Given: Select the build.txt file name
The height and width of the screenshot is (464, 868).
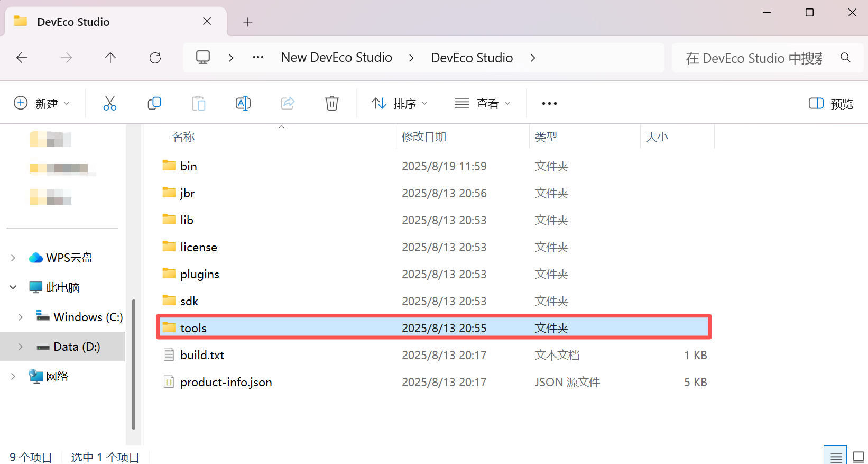Looking at the screenshot, I should pyautogui.click(x=202, y=355).
